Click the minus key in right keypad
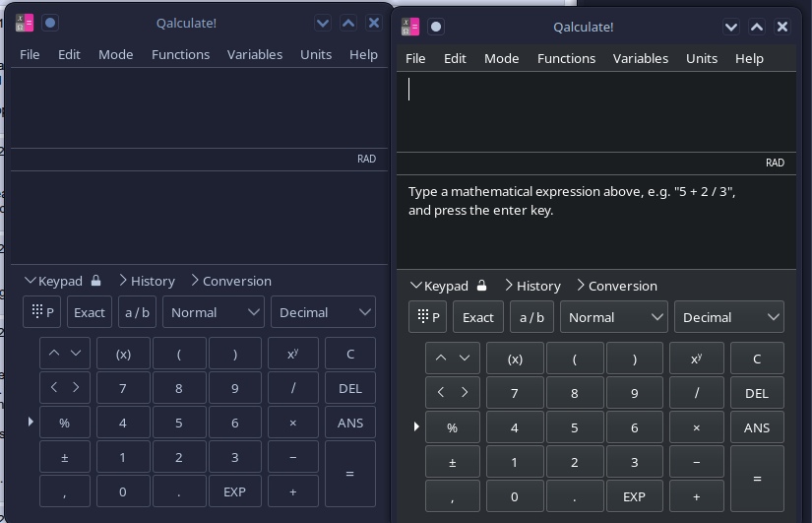This screenshot has height=523, width=812. pyautogui.click(x=697, y=462)
